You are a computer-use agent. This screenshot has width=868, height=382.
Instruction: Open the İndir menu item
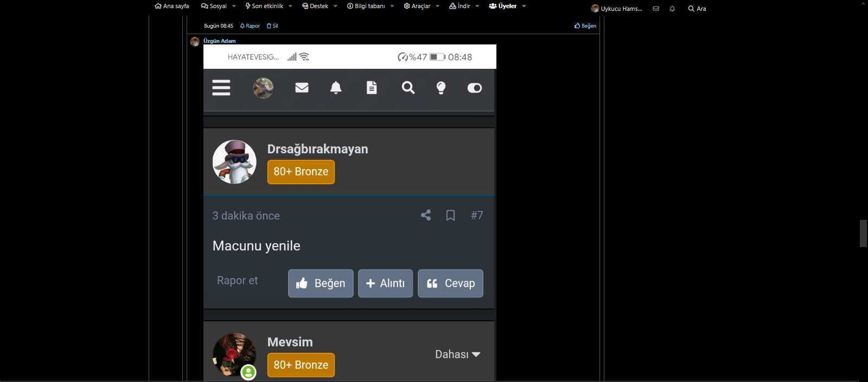tap(460, 6)
